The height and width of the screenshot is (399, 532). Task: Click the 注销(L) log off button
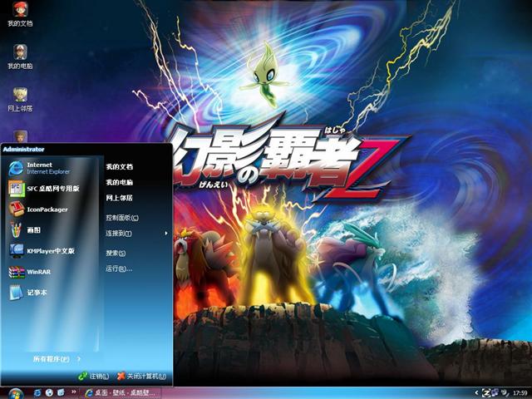pos(94,376)
